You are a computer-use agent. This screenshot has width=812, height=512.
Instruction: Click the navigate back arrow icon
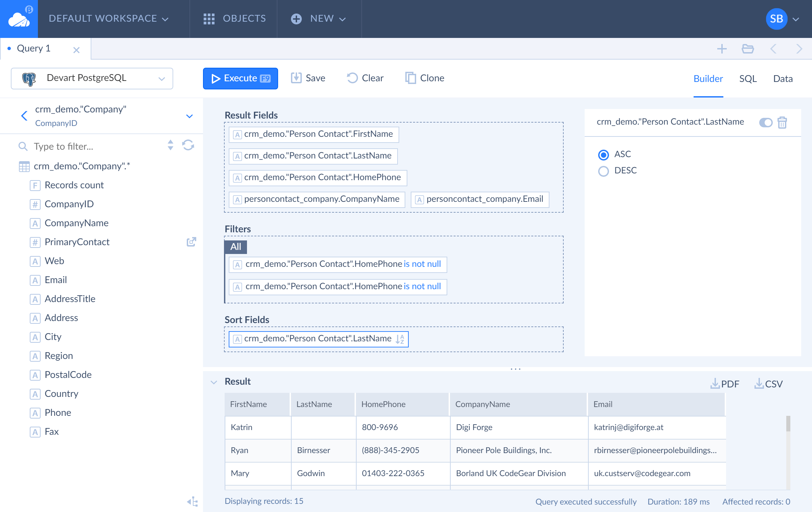point(773,49)
